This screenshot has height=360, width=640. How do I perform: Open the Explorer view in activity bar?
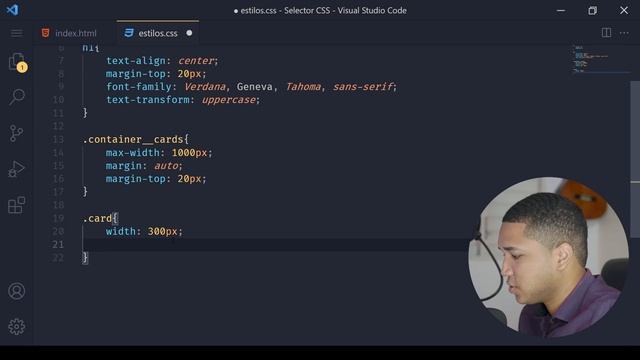[17, 62]
